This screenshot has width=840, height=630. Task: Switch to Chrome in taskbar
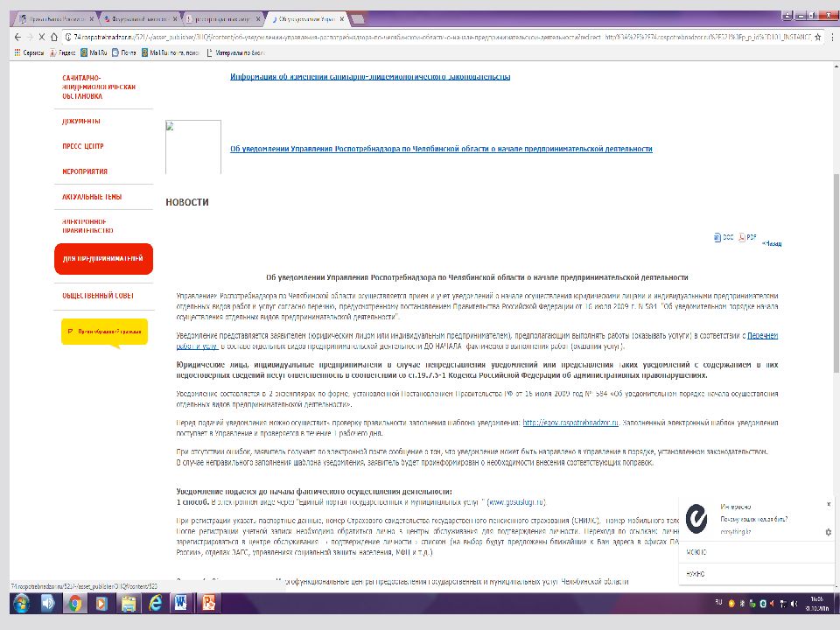pos(75,603)
